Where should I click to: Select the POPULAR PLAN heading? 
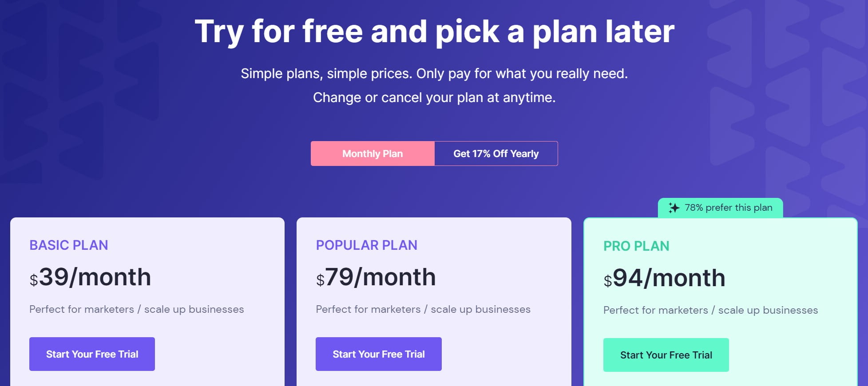coord(366,245)
